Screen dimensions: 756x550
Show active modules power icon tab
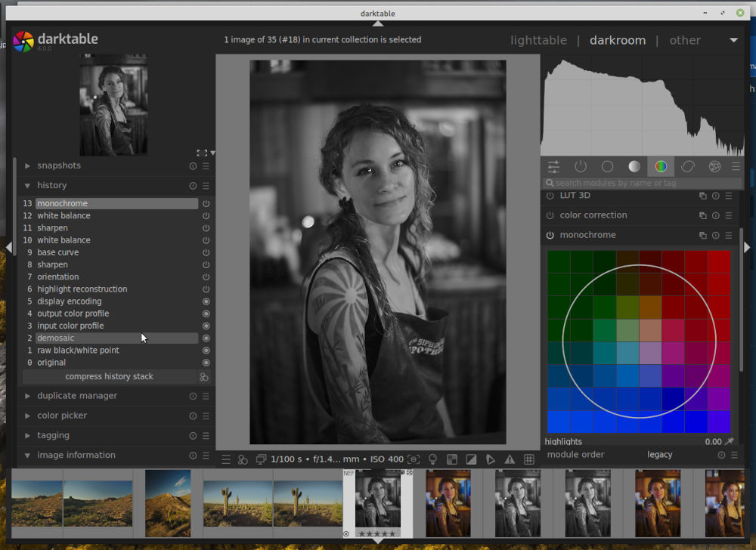581,167
